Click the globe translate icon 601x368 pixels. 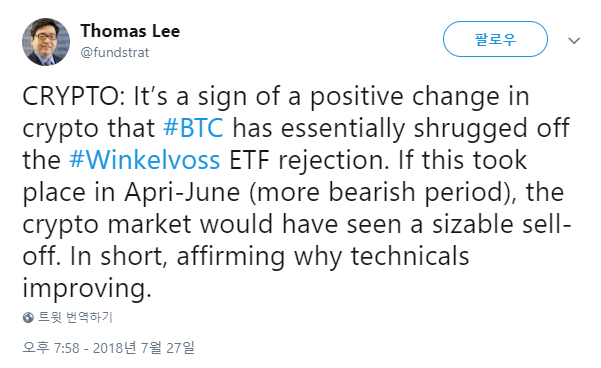[x=28, y=317]
